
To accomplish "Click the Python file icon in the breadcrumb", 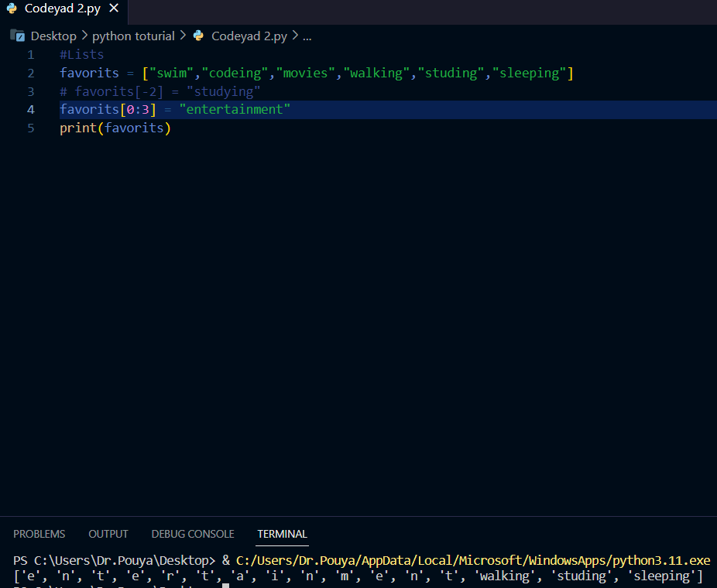I will pyautogui.click(x=199, y=36).
